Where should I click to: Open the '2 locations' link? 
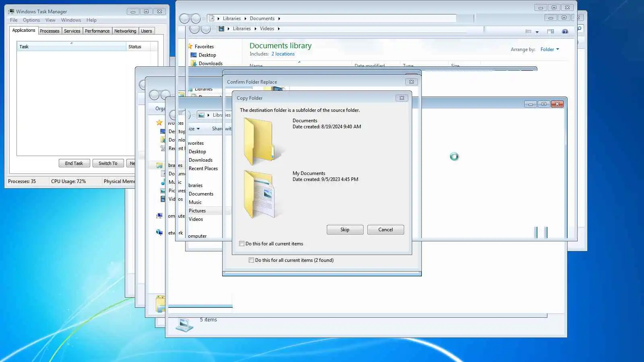pyautogui.click(x=283, y=54)
